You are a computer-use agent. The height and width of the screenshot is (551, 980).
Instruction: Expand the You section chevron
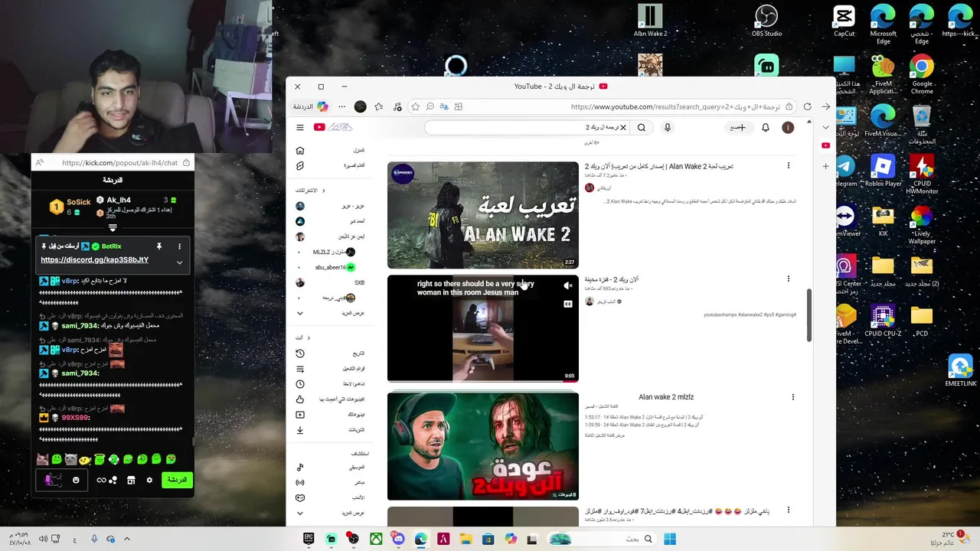(x=309, y=337)
